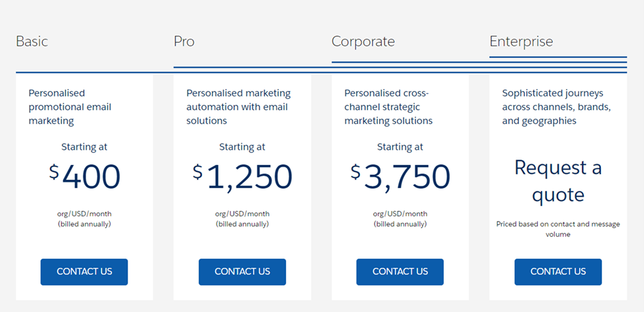Click the $3,750 price figure
This screenshot has width=644, height=312.
(x=400, y=177)
